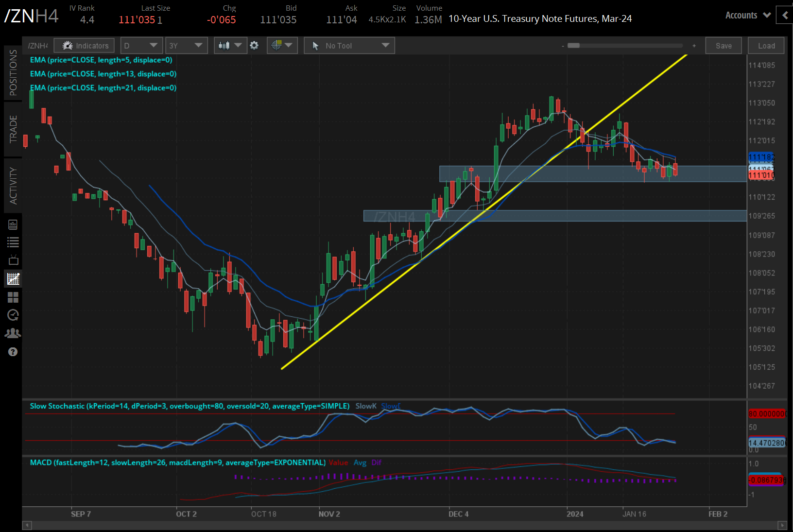This screenshot has height=532, width=793.
Task: Click the Indicators button
Action: click(x=84, y=45)
